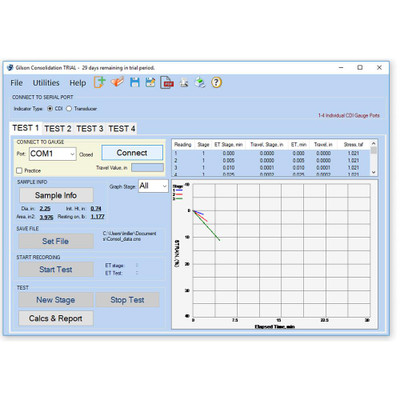Toggle the Practice checkbox

pyautogui.click(x=19, y=171)
